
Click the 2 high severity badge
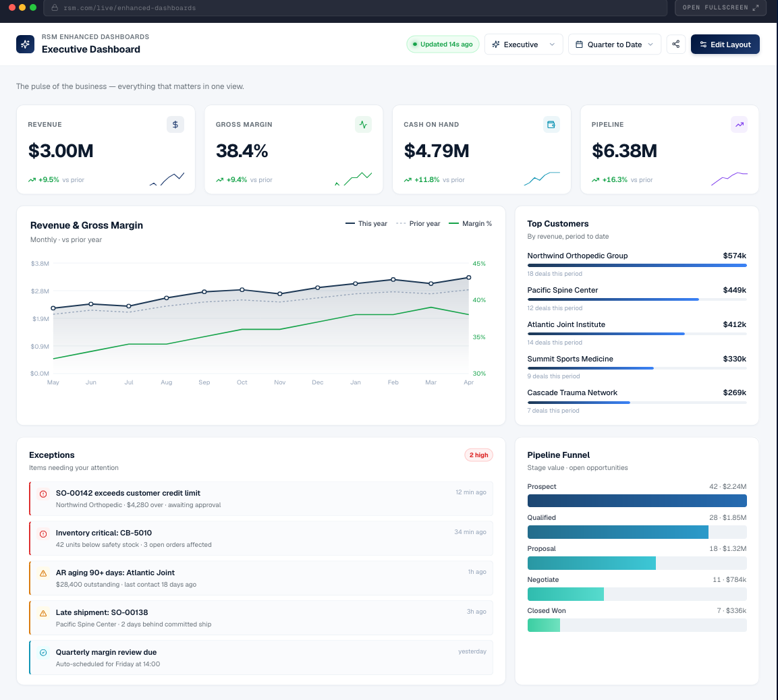click(479, 455)
